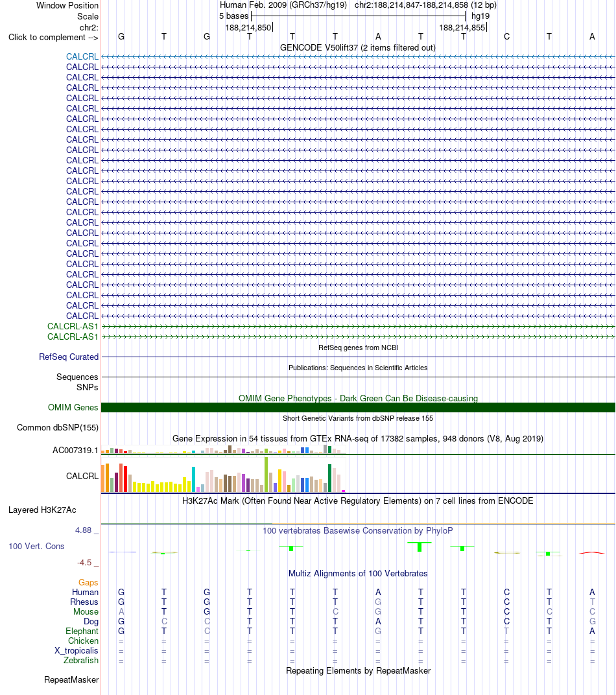The image size is (616, 695).
Task: Select the Mouse alignment row label
Action: pos(86,611)
